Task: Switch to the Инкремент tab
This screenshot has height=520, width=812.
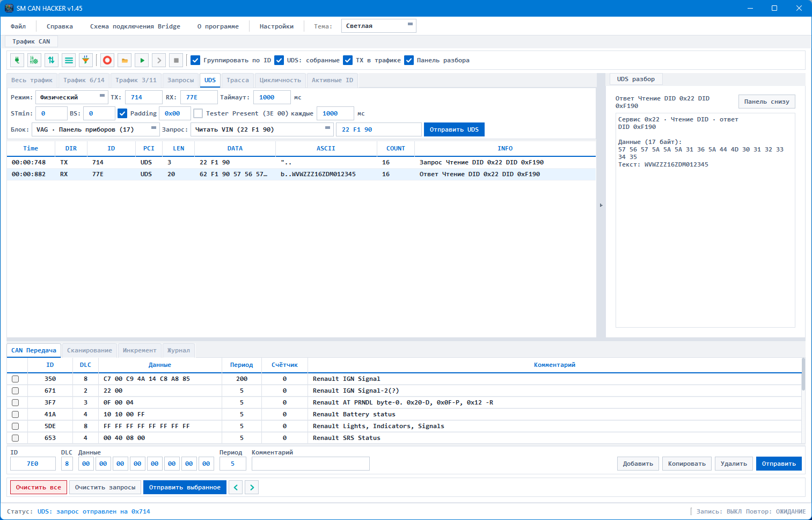Action: (140, 350)
